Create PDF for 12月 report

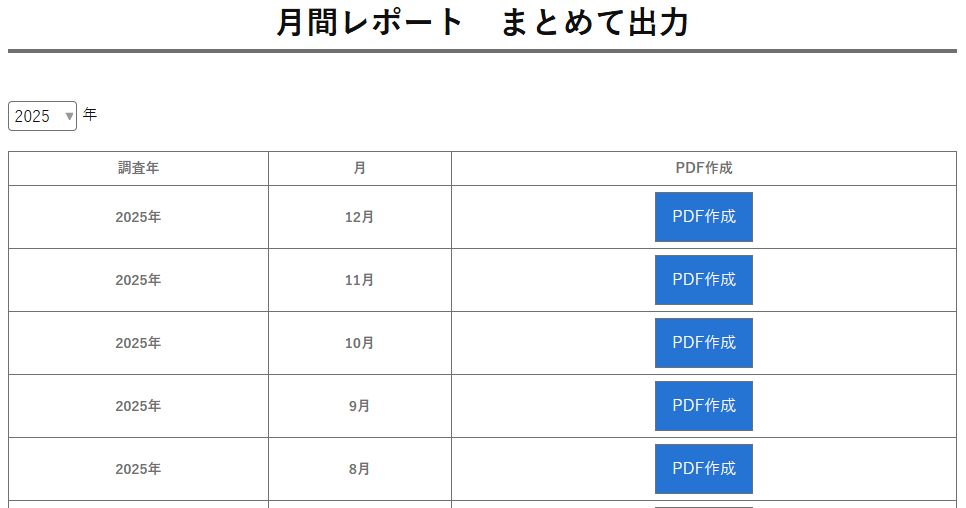(x=703, y=217)
